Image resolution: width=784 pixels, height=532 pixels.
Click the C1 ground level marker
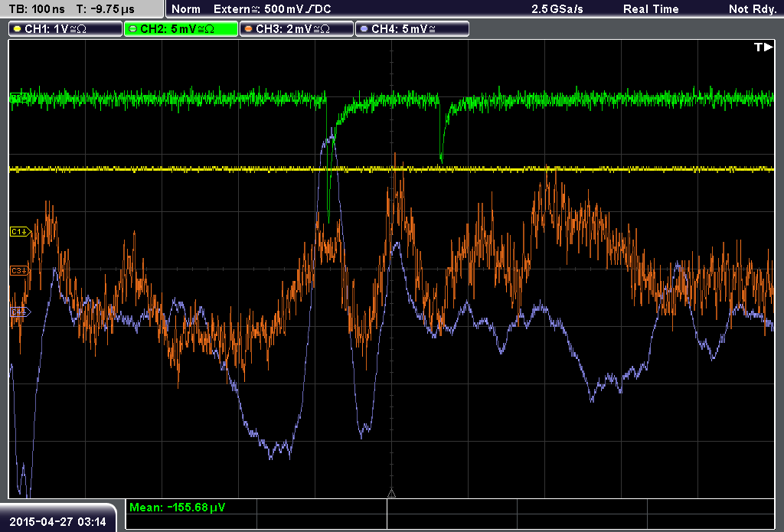(21, 231)
